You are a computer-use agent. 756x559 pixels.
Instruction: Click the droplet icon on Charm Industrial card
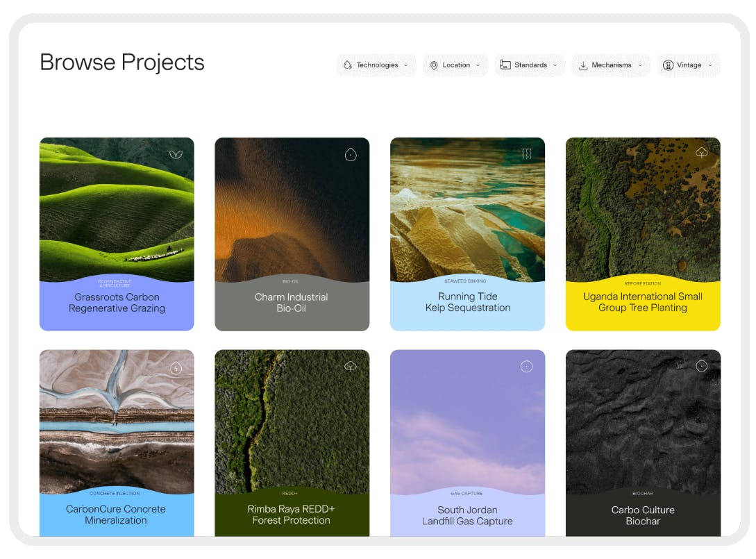tap(351, 154)
